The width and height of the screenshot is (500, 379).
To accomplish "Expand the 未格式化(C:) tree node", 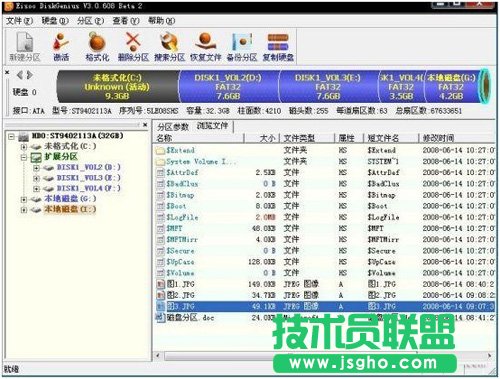I will coord(24,147).
